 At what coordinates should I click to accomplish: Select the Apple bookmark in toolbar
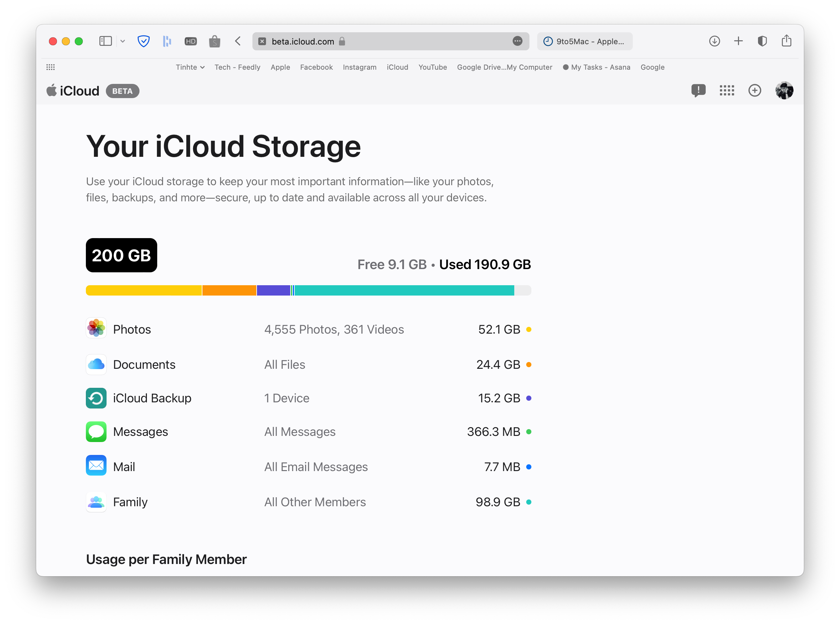(x=280, y=67)
